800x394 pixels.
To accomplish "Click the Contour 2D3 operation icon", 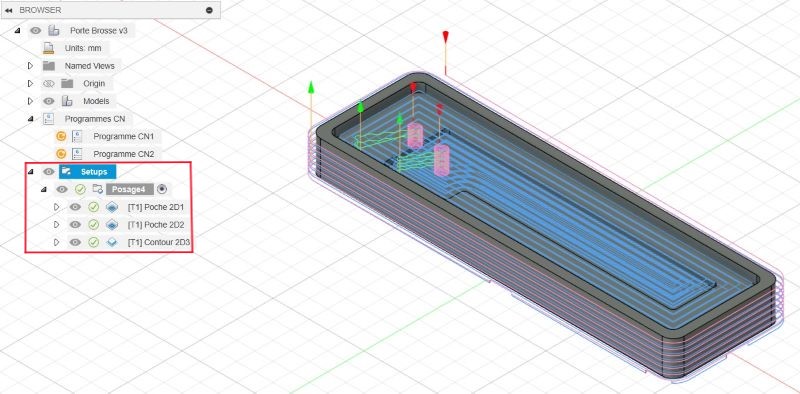I will click(x=111, y=242).
